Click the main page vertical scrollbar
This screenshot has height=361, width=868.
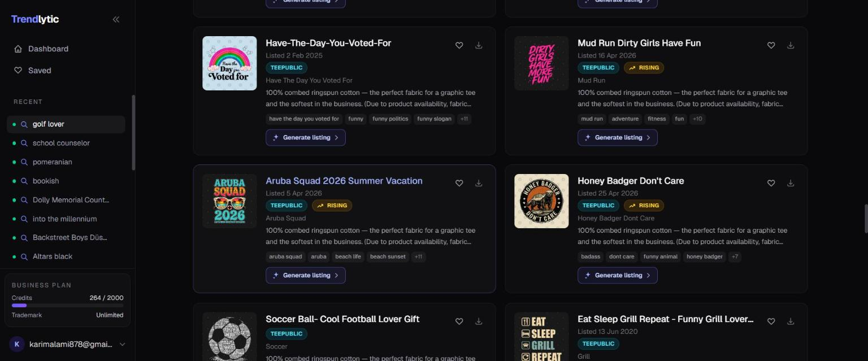865,219
